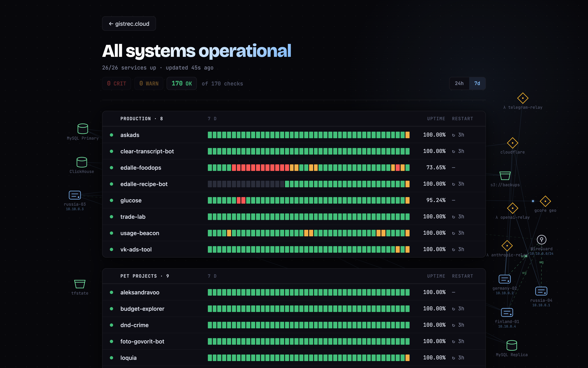The height and width of the screenshot is (368, 588).
Task: Click the restart icon in trade-lab row
Action: tap(453, 217)
